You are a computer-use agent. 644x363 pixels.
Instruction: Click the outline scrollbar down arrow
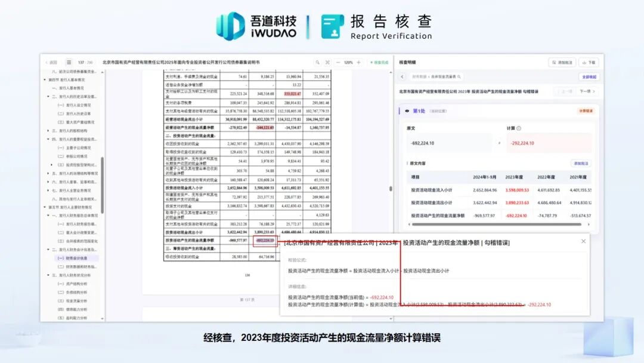(x=103, y=319)
